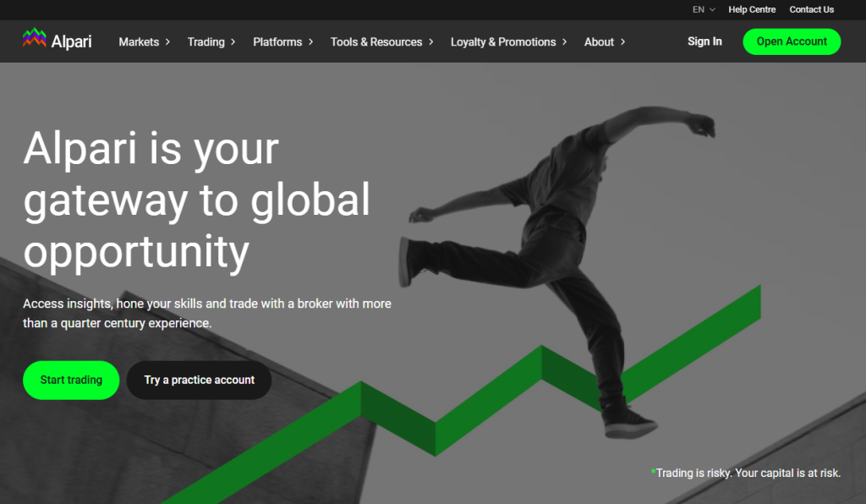Click the Alpari brand name text
Viewport: 866px width, 504px height.
coord(71,41)
